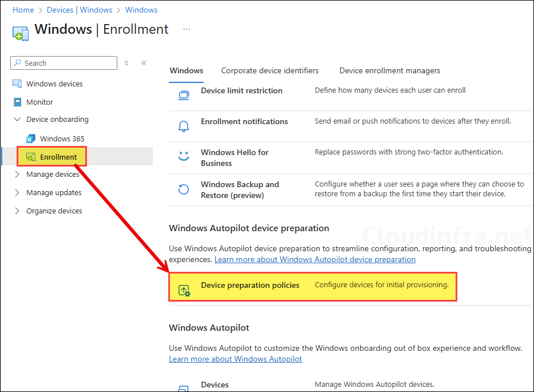Collapse the sidebar using double-chevron button
Screen dimensions: 534x392
(x=144, y=63)
